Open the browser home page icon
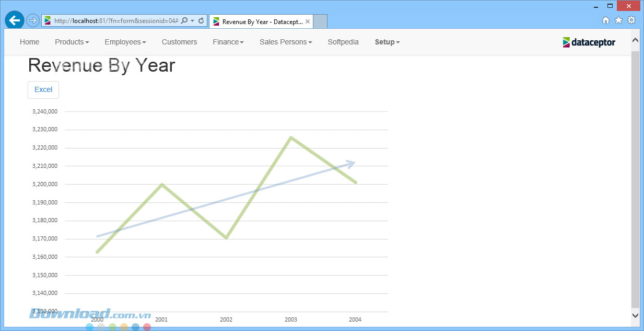644x331 pixels. click(x=606, y=20)
